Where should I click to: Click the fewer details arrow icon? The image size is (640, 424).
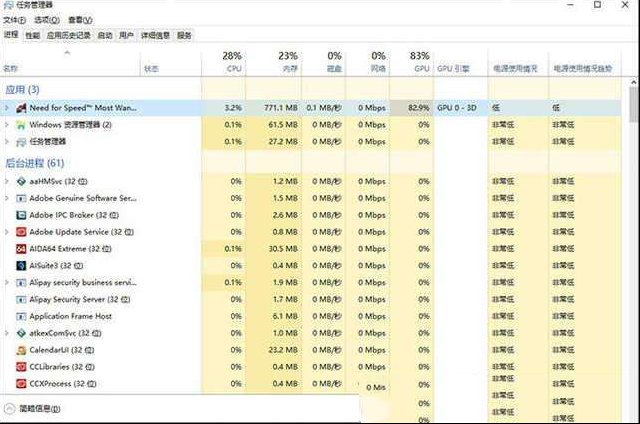pos(10,408)
